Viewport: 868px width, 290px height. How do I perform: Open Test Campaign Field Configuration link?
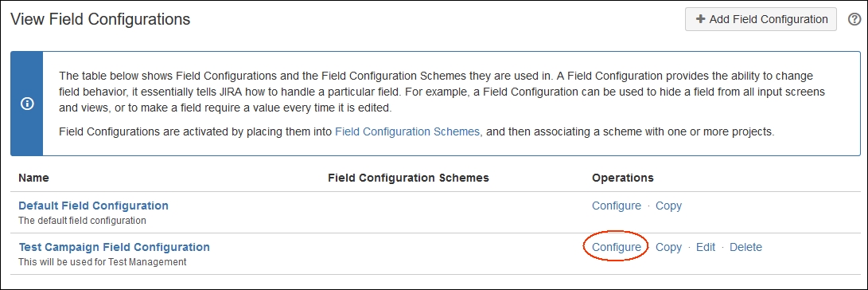[x=114, y=247]
